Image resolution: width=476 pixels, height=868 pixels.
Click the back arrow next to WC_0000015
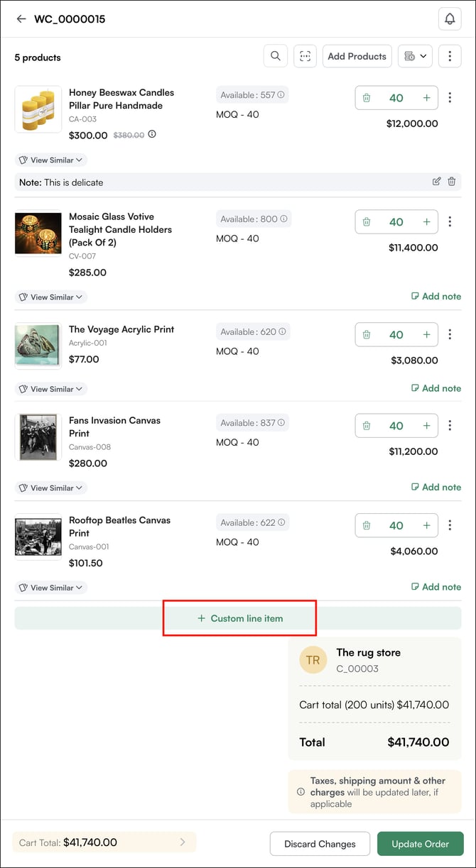(x=21, y=19)
